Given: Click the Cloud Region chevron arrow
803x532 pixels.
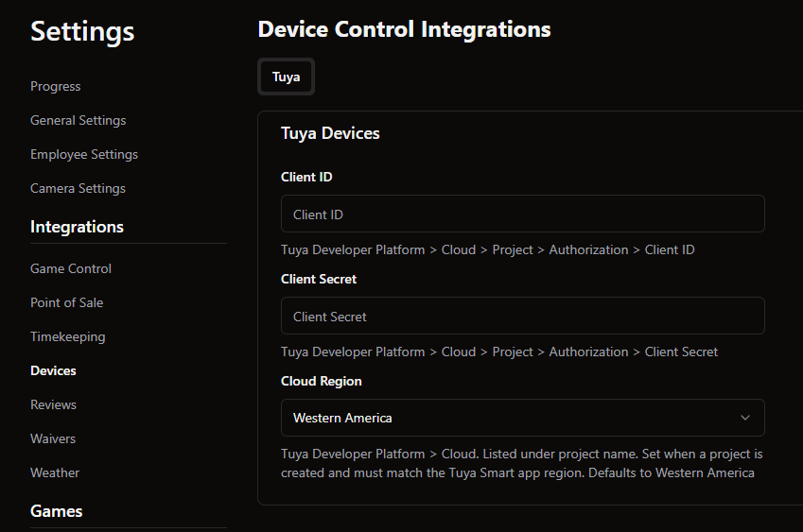Looking at the screenshot, I should pos(745,418).
